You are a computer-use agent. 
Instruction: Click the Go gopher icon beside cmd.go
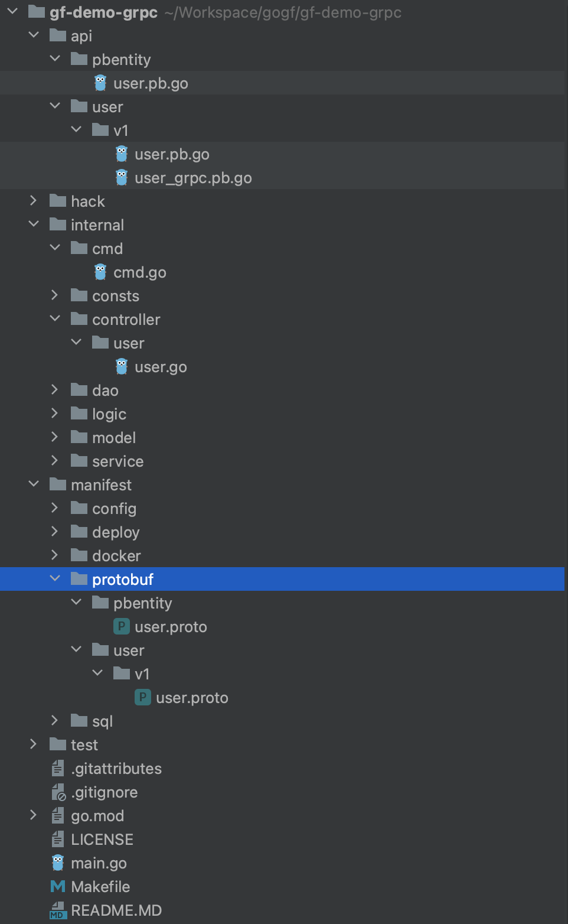(100, 272)
